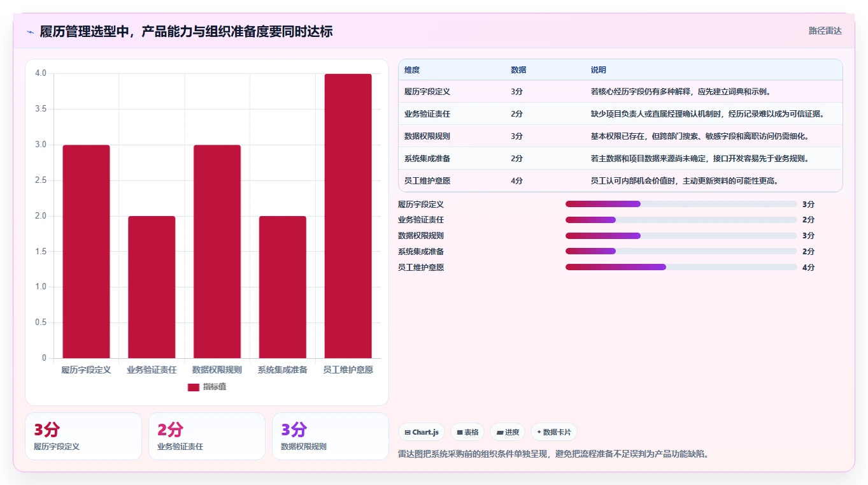Select the 员工维护意愿 bar in the chart
Viewport: 868px width, 485px height.
click(348, 216)
